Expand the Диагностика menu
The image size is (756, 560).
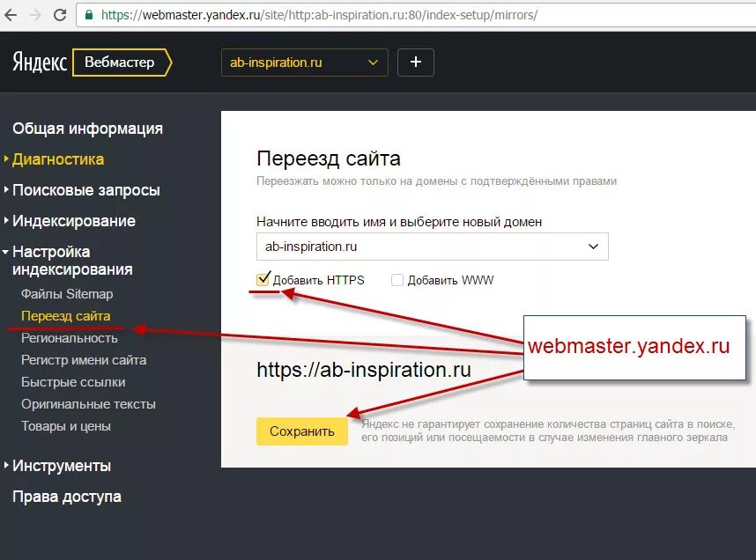click(58, 159)
